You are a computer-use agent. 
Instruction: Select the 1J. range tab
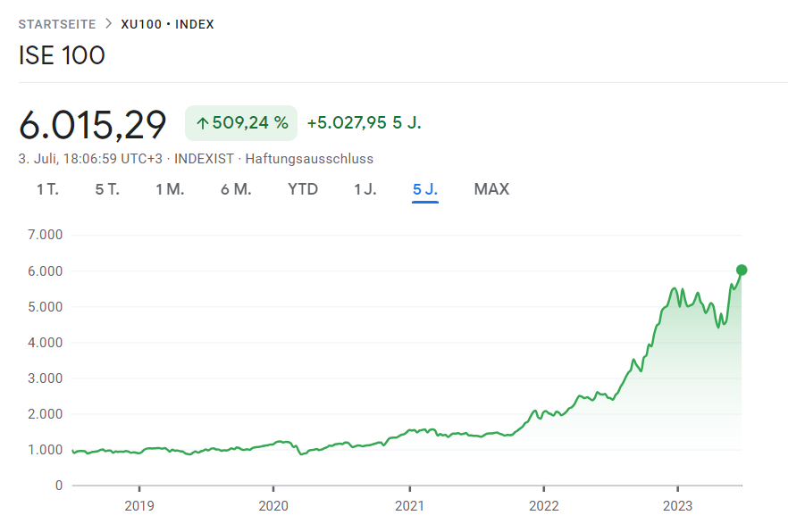[x=365, y=189]
